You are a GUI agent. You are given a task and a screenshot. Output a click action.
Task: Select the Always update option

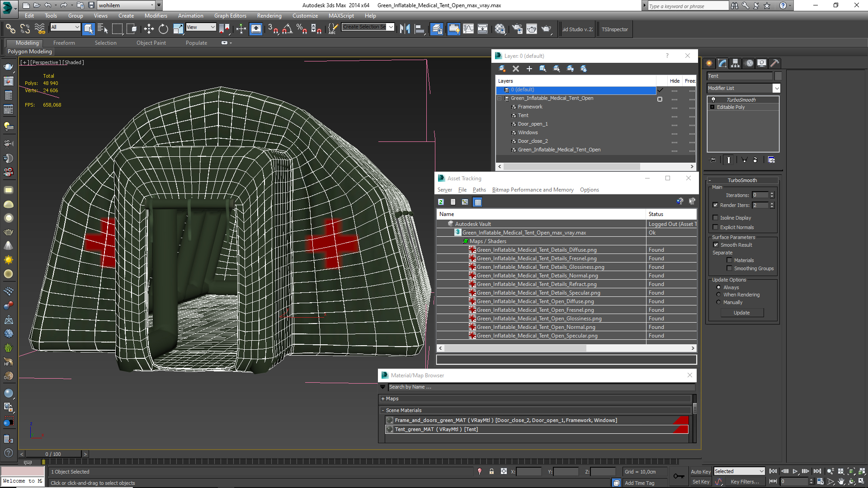[x=718, y=287]
